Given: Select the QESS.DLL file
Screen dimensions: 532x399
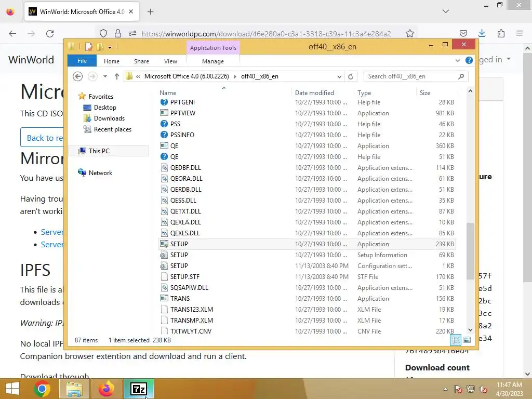Looking at the screenshot, I should click(x=183, y=200).
